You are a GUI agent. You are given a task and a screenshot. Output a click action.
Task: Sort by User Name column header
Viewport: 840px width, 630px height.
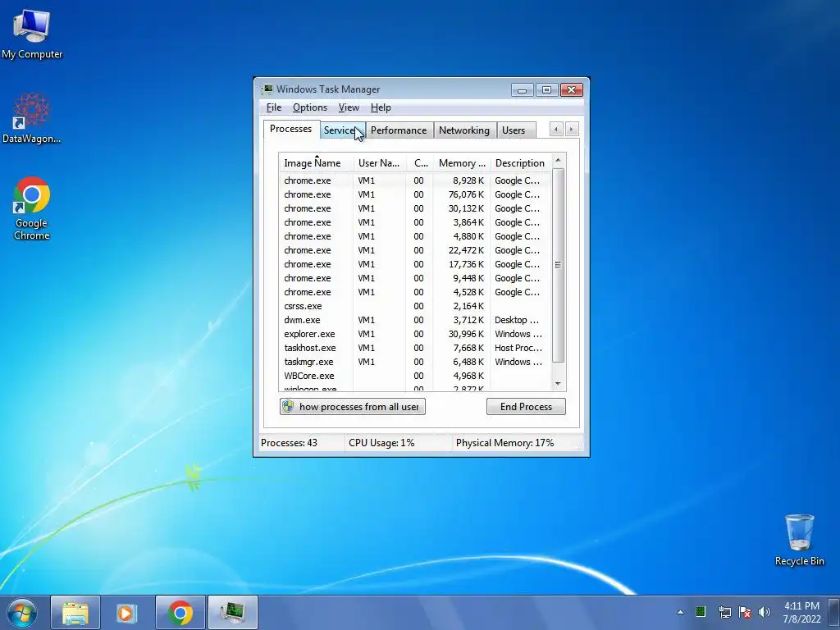coord(379,163)
